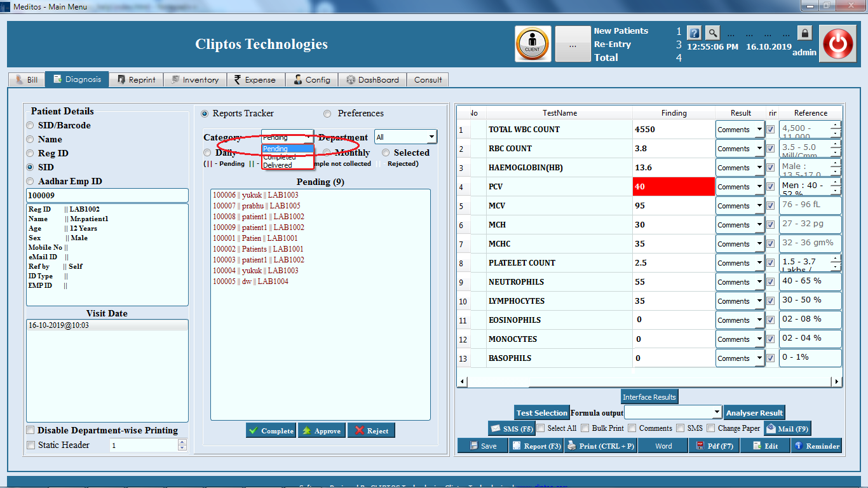Choose Completed in Category dropdown list

click(288, 157)
